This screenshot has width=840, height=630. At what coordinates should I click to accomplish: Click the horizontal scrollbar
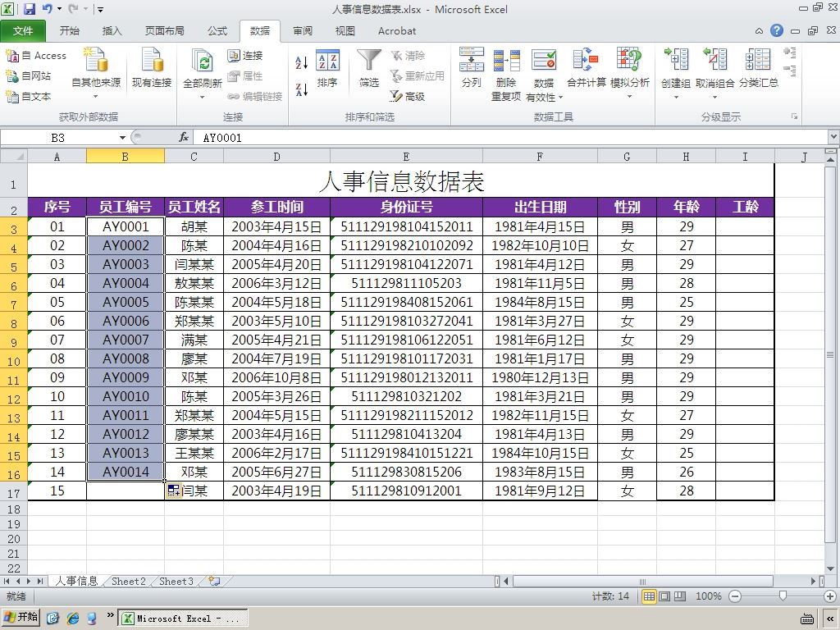click(x=642, y=582)
